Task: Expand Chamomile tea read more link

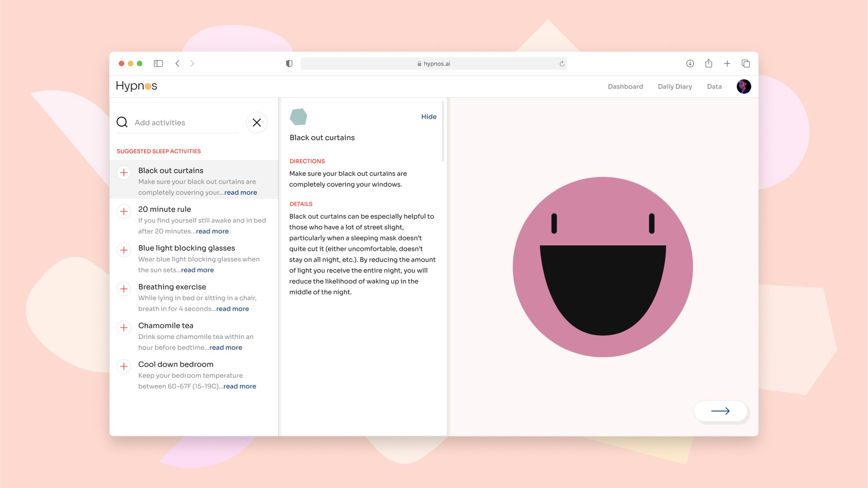Action: point(225,347)
